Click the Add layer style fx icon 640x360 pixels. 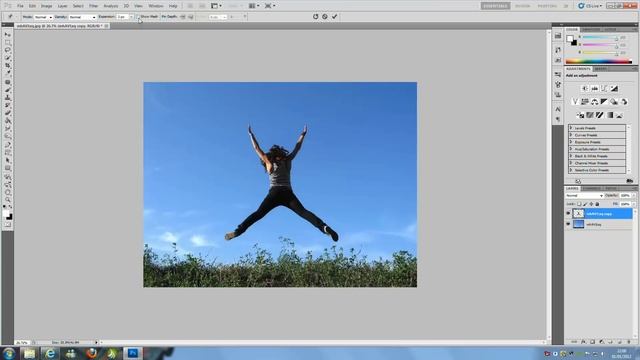coord(583,342)
